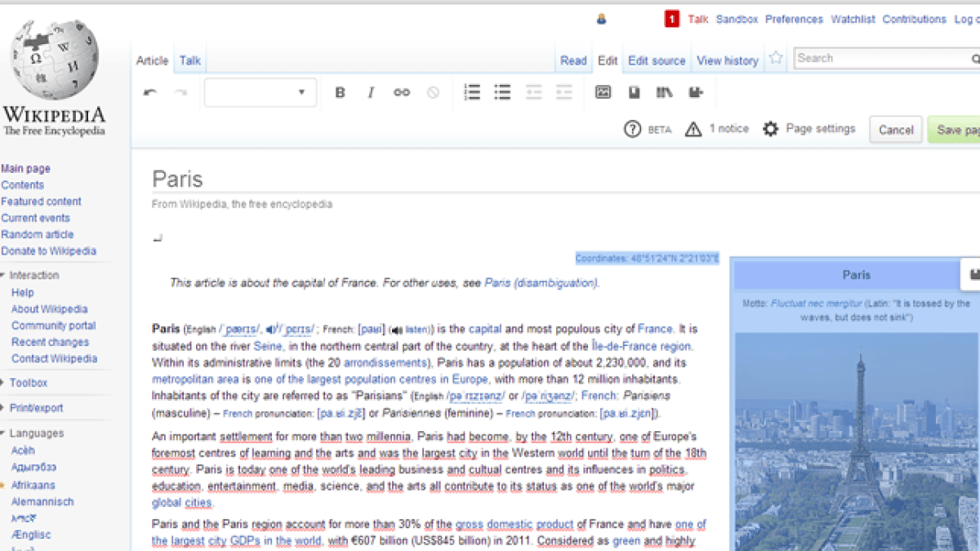The height and width of the screenshot is (551, 980).
Task: Play the French 'listen' audio icon
Action: coord(396,330)
